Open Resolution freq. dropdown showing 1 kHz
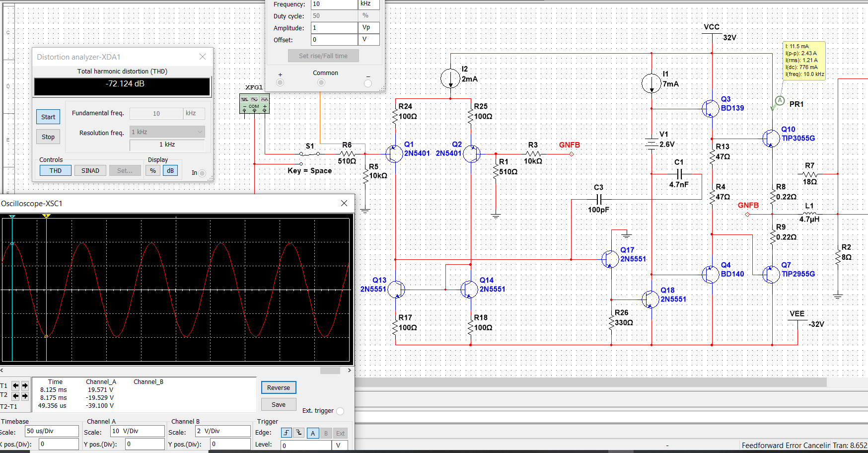868x453 pixels. click(x=167, y=132)
